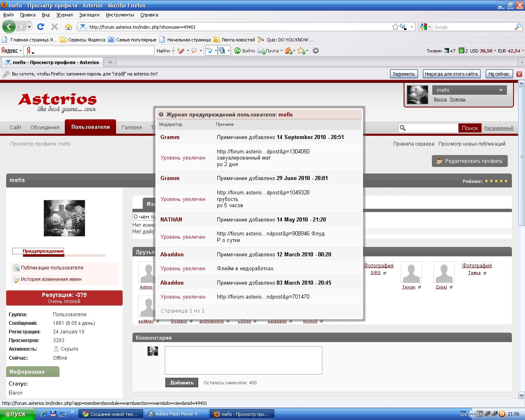Expand the URL bar history dropdown

pos(412,27)
